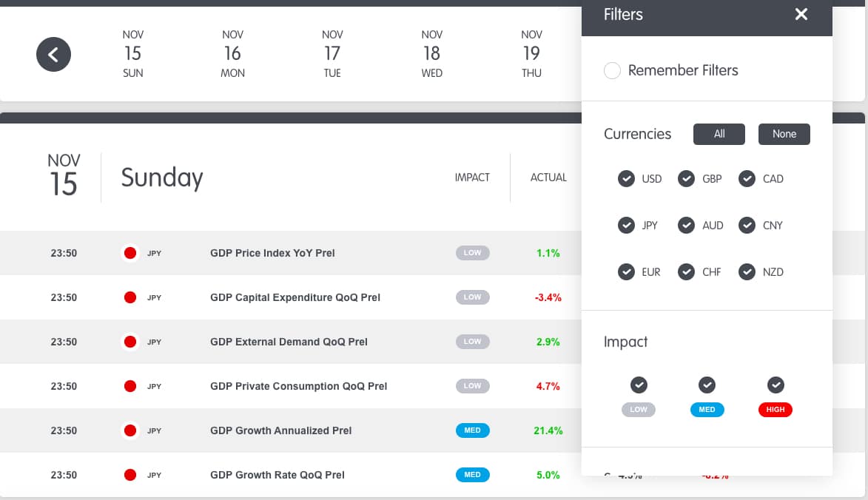Screen dimensions: 868x500
Task: Select the NOV 16 Monday date tab
Action: click(232, 53)
